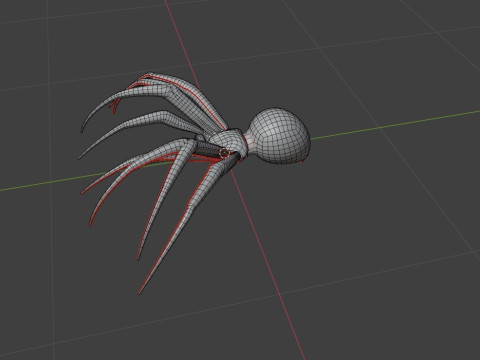This screenshot has height=360, width=480.
Task: Select the round head of the octopus mesh
Action: (x=279, y=136)
